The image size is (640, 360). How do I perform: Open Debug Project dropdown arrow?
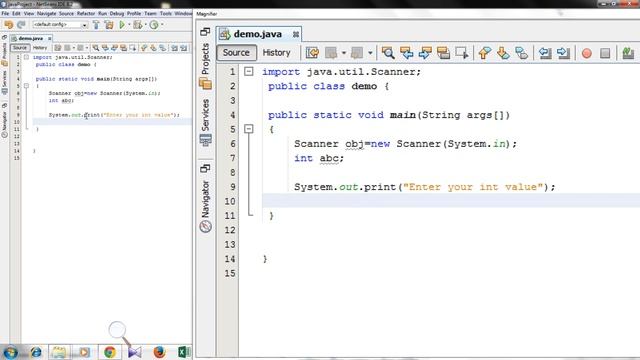[145, 25]
